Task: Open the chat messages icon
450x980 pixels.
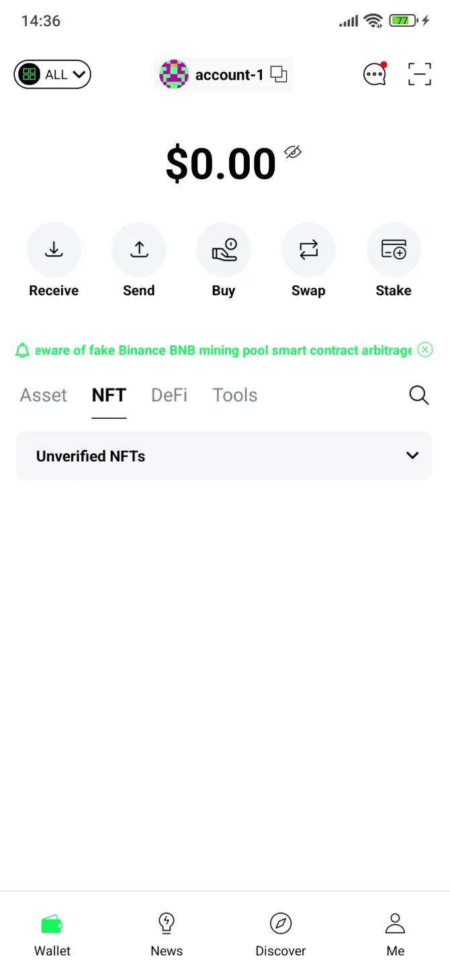Action: click(x=375, y=74)
